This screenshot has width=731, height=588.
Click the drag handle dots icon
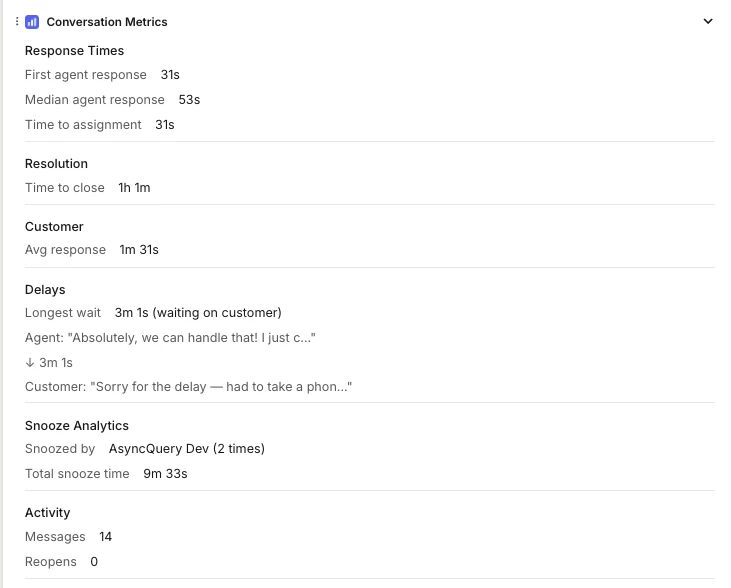click(17, 21)
